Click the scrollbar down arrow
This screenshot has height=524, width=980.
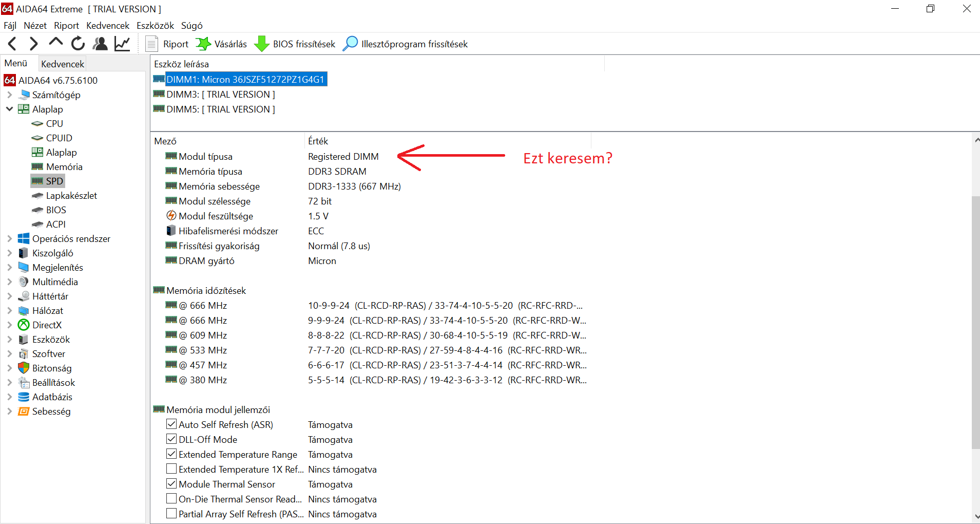pos(975,517)
